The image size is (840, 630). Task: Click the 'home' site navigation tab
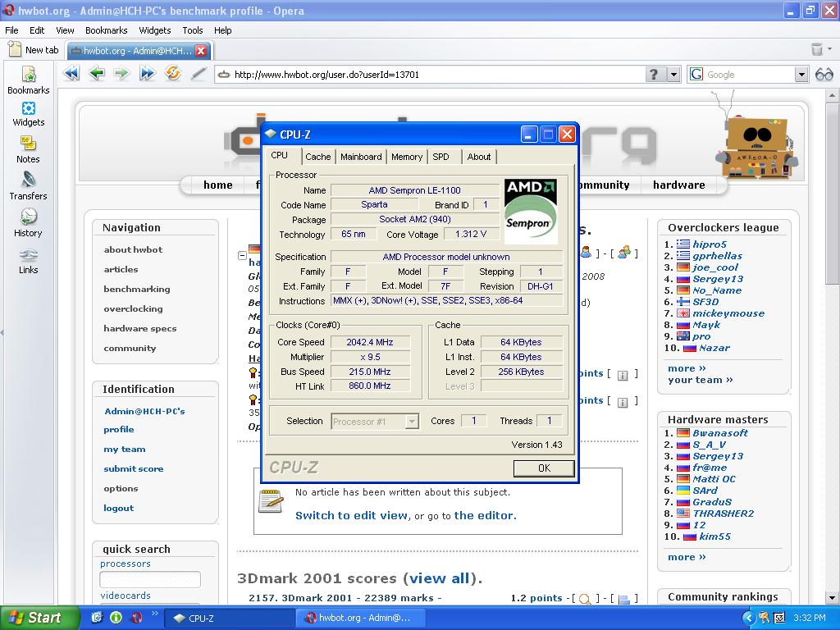point(218,185)
